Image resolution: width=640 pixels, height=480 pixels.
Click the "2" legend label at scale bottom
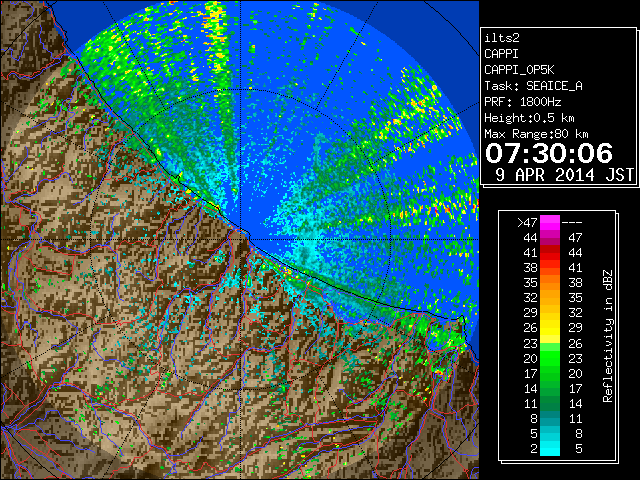(x=534, y=449)
